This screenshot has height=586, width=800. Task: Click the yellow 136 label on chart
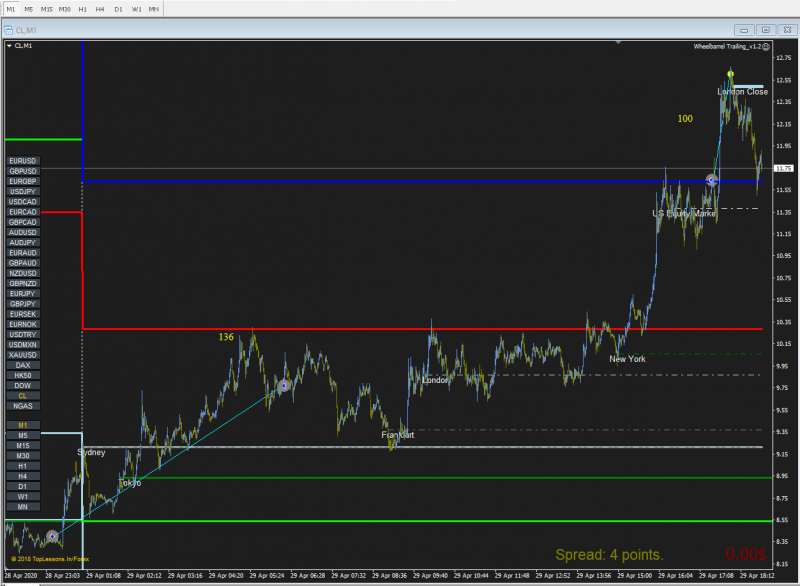coord(226,337)
